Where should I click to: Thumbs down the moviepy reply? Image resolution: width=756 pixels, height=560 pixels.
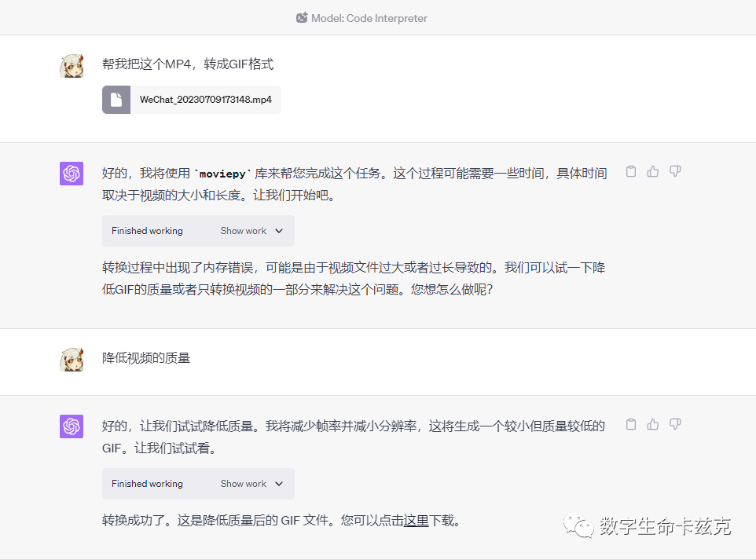(x=675, y=171)
